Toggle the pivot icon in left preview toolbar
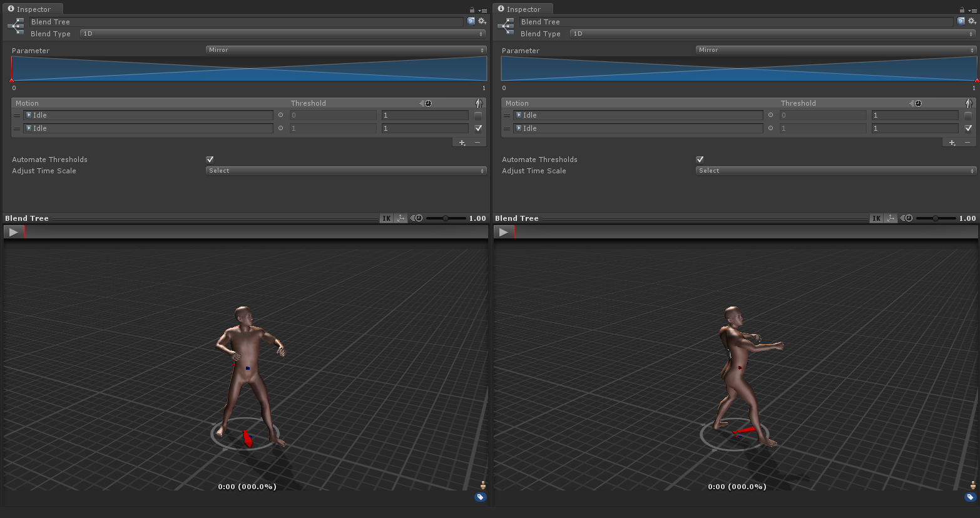 (x=401, y=218)
